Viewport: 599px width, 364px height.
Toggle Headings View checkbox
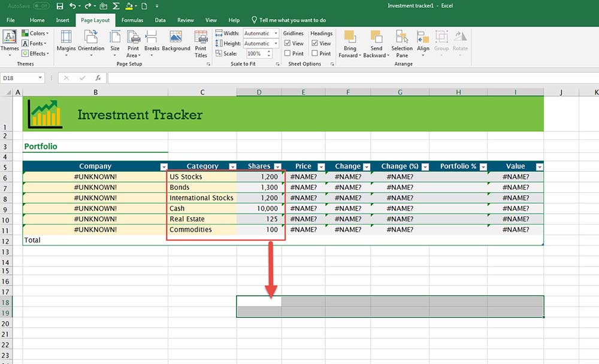(315, 44)
